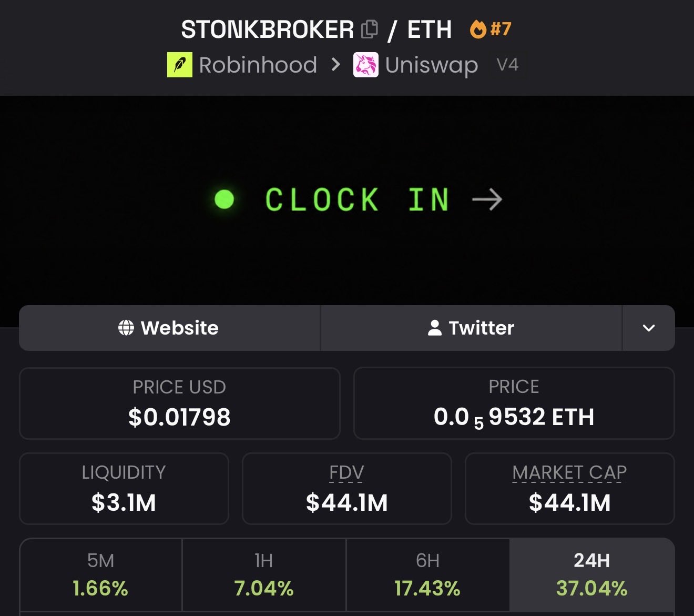This screenshot has height=616, width=694.
Task: Click the arrow icon beside CLOCK IN
Action: point(487,200)
